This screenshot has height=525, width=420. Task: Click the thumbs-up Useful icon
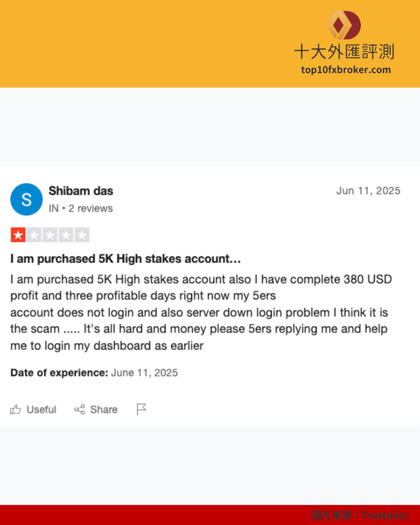click(16, 409)
